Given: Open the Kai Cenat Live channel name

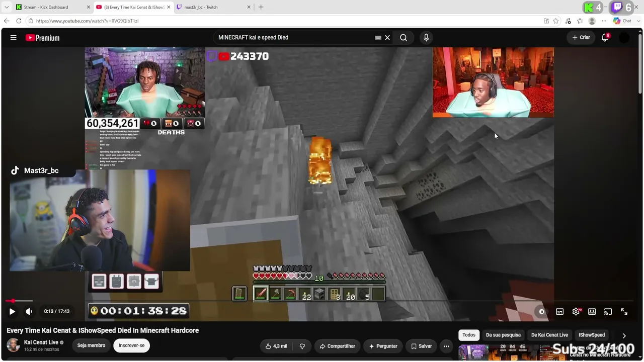Looking at the screenshot, I should pos(41,342).
